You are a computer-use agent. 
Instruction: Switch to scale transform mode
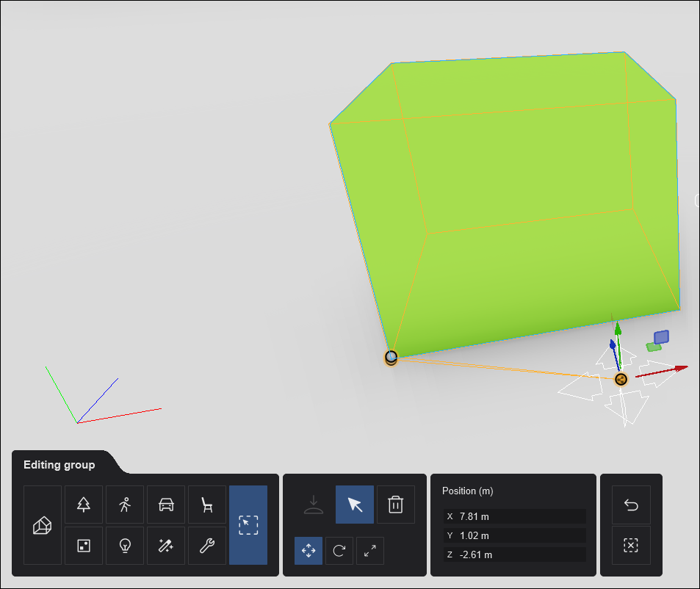pyautogui.click(x=370, y=550)
